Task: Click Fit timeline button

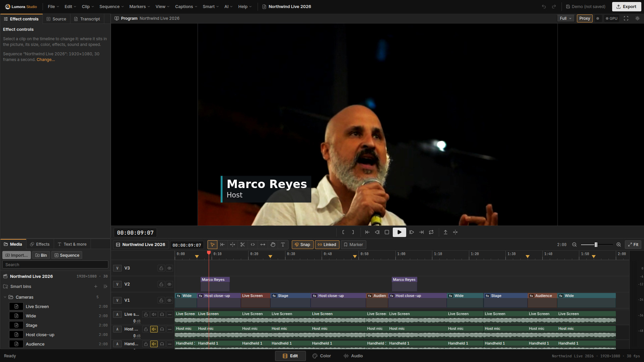Action: (633, 245)
